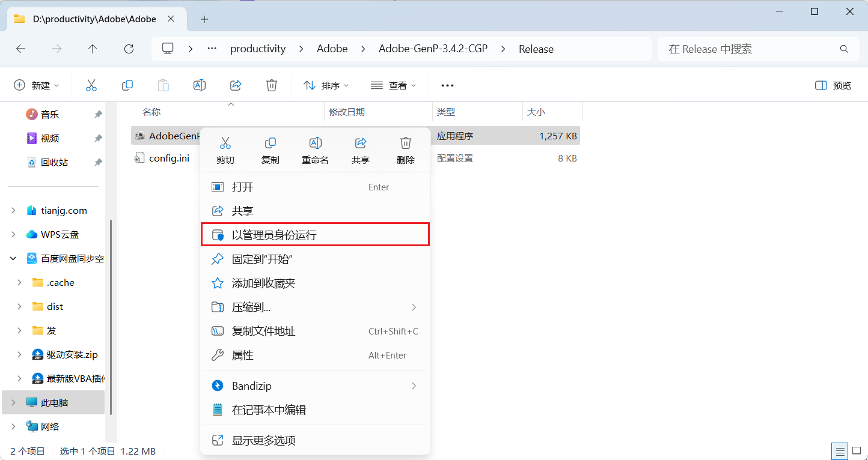Viewport: 868px width, 460px height.
Task: Show hidden path breadcrumbs with ellipsis
Action: [x=212, y=49]
